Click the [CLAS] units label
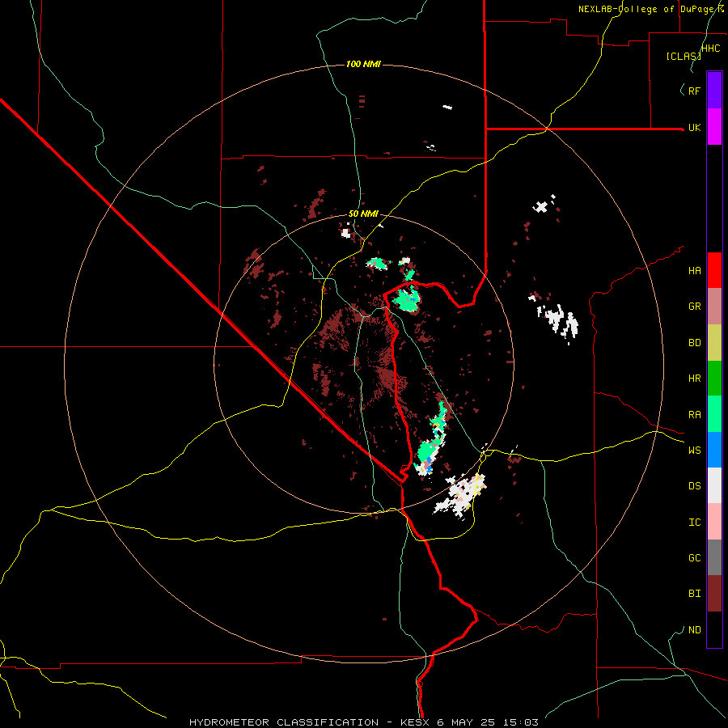 pos(684,56)
